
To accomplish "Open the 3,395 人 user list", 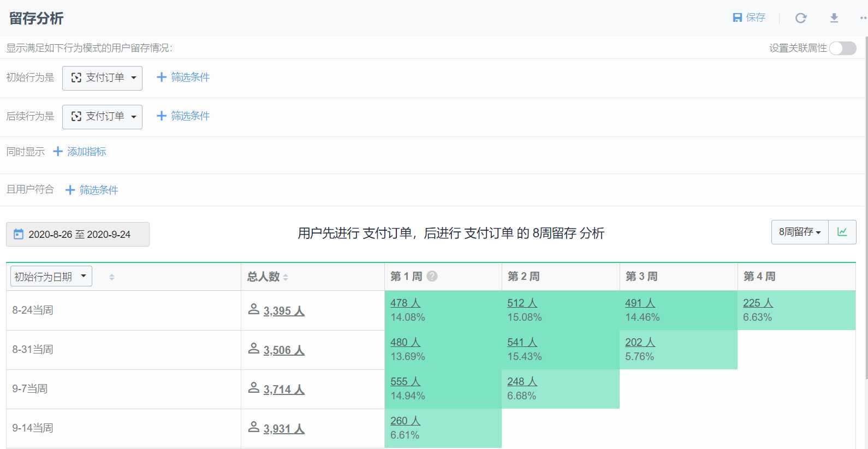I will pos(284,311).
